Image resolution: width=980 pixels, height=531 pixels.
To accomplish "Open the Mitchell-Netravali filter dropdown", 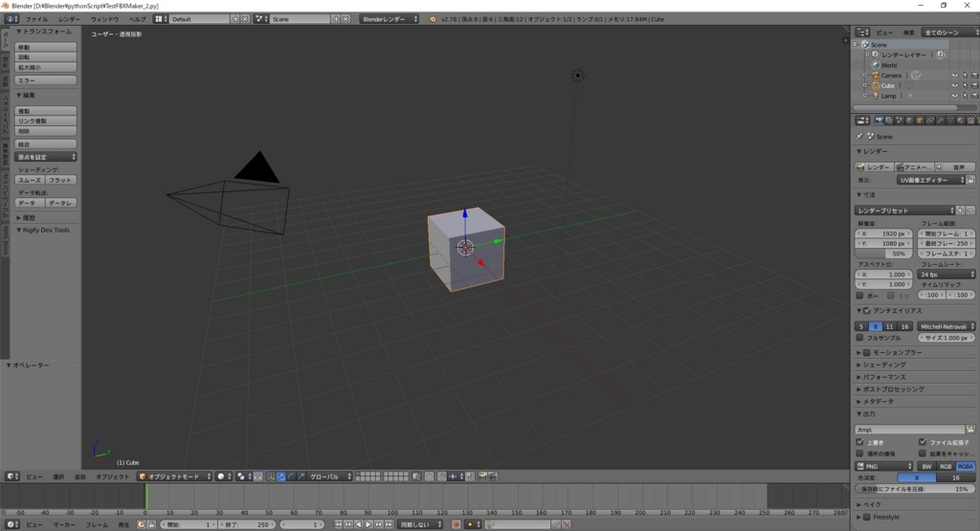I will pyautogui.click(x=947, y=326).
